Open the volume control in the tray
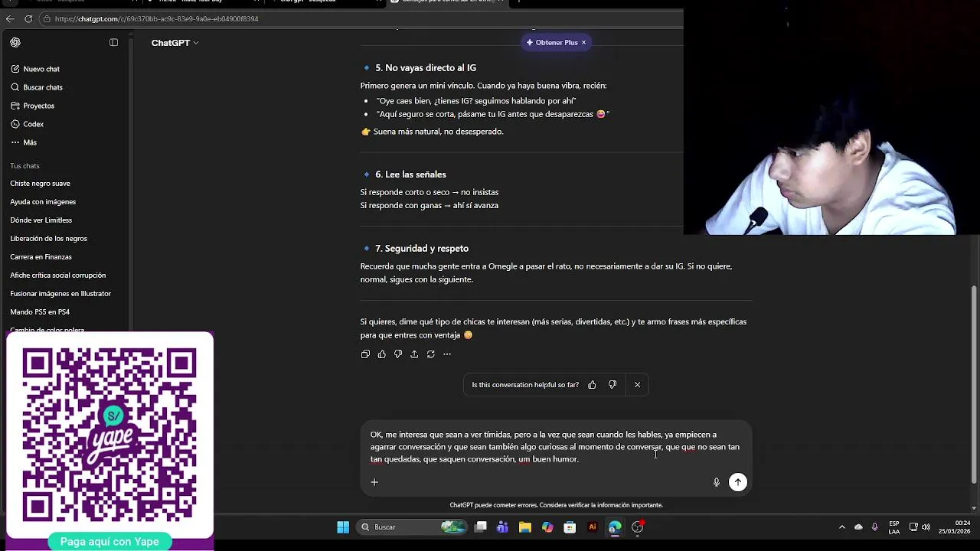This screenshot has width=980, height=551. click(926, 527)
